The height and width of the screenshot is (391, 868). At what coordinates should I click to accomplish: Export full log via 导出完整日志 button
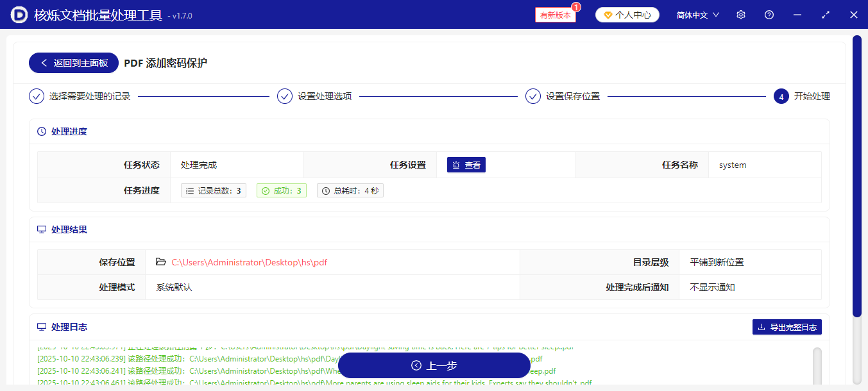[x=787, y=326]
